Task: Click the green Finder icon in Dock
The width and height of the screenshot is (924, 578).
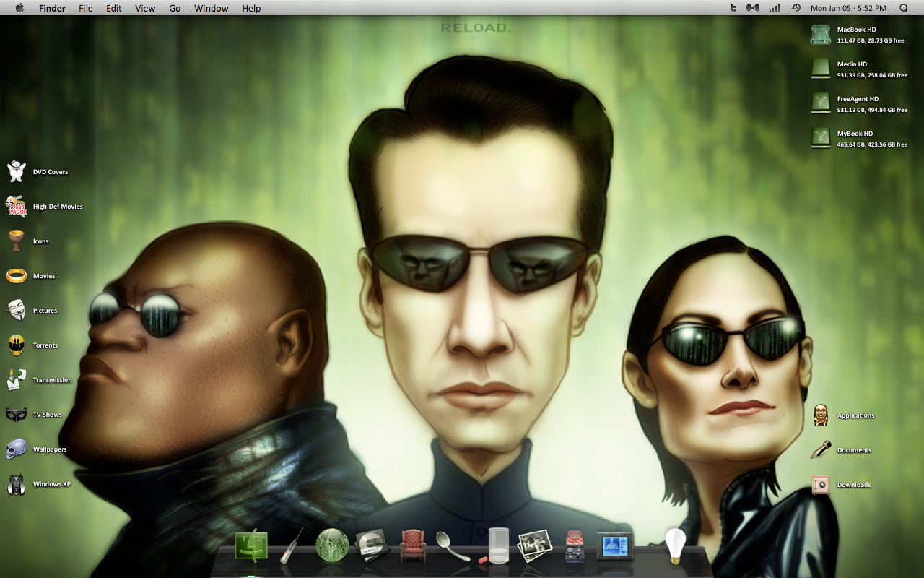Action: [251, 545]
